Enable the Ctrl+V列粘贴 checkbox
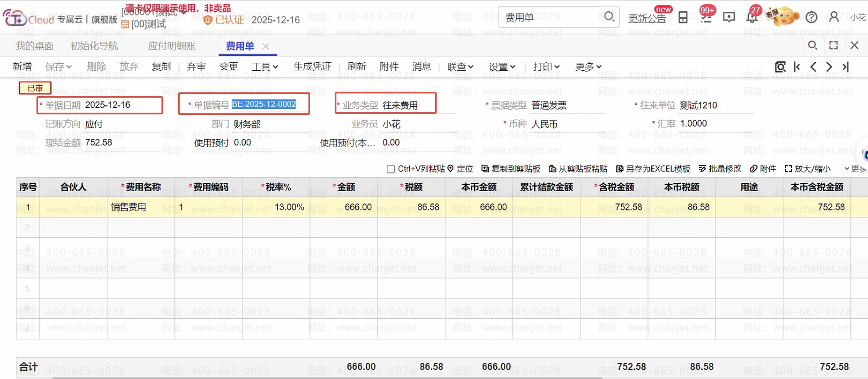The image size is (868, 379). point(391,169)
